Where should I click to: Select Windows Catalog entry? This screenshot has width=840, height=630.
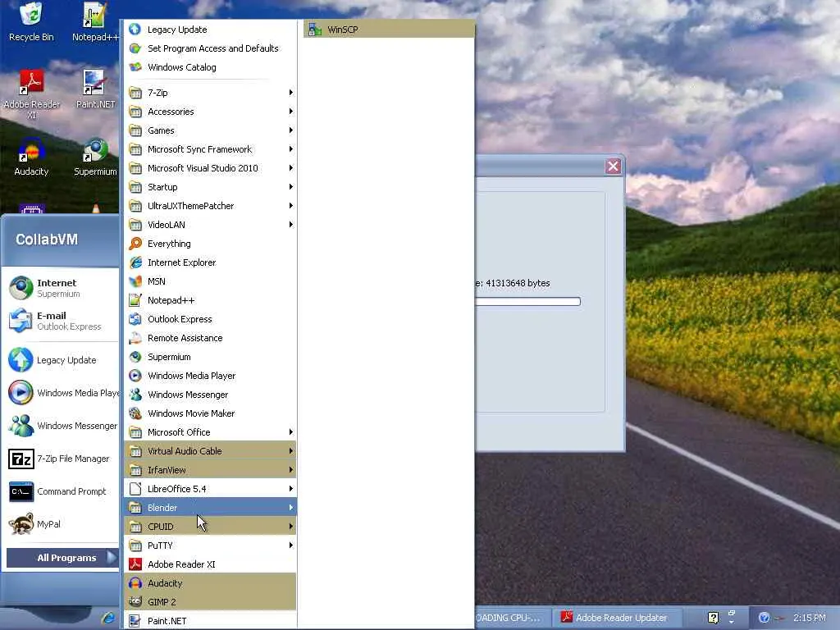point(211,67)
